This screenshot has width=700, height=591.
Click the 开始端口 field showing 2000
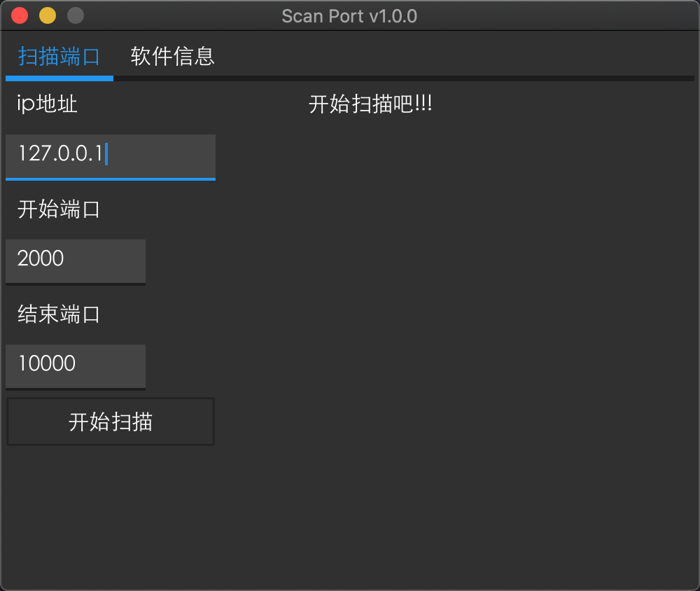coord(75,260)
